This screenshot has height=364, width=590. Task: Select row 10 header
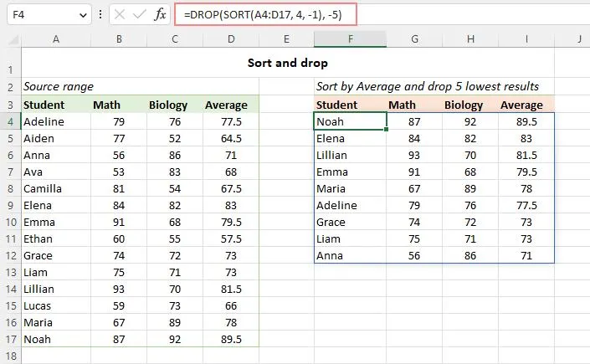(11, 222)
